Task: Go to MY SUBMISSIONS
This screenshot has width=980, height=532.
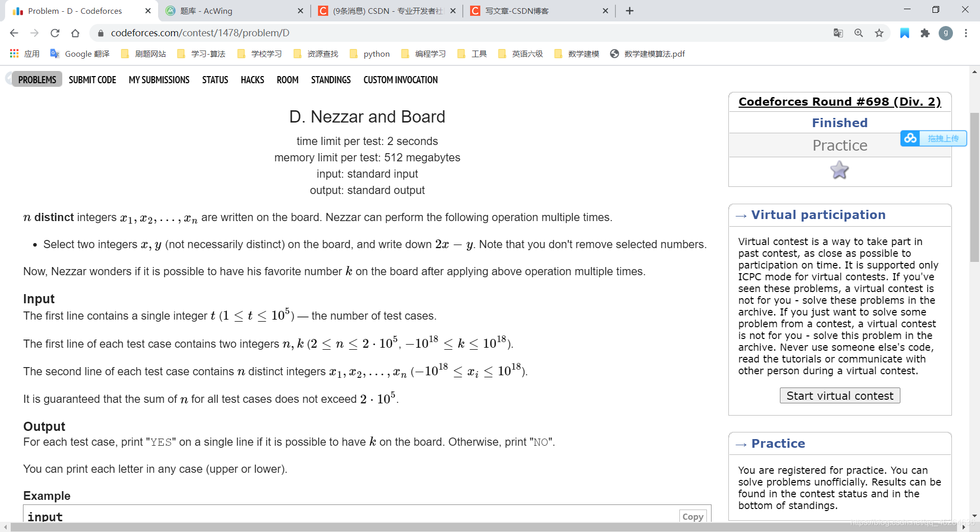Action: click(x=159, y=80)
